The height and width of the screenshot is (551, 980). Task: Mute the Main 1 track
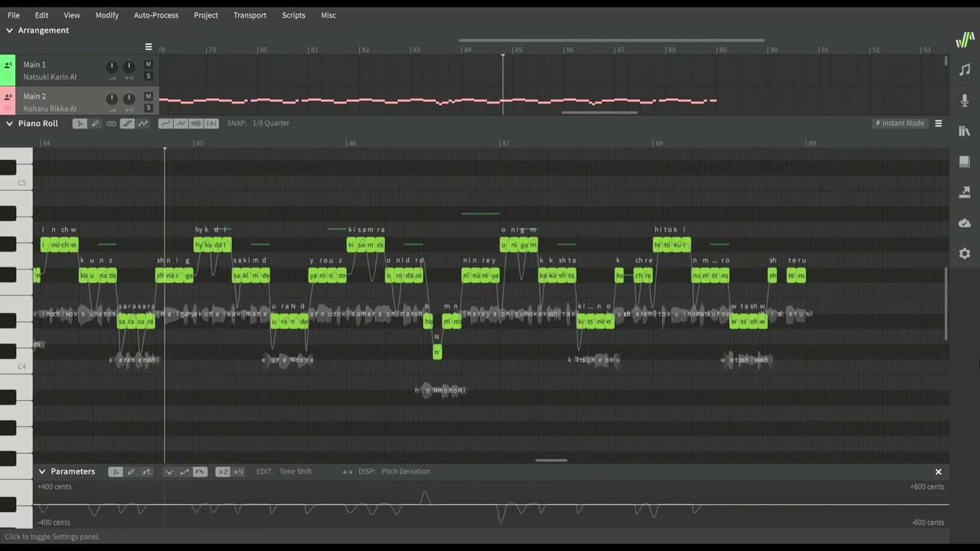(x=149, y=64)
